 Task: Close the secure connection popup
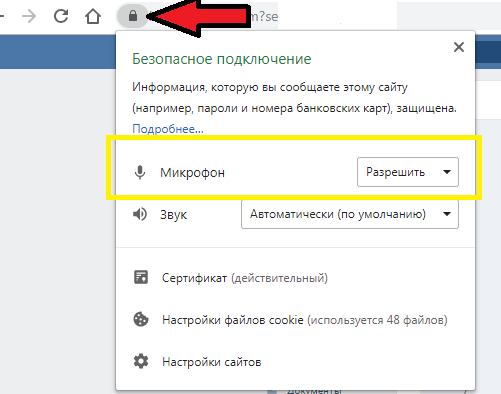pos(459,47)
